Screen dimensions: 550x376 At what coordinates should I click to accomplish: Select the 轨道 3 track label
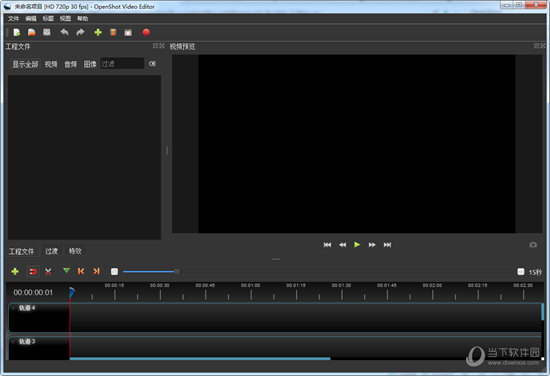tap(27, 341)
